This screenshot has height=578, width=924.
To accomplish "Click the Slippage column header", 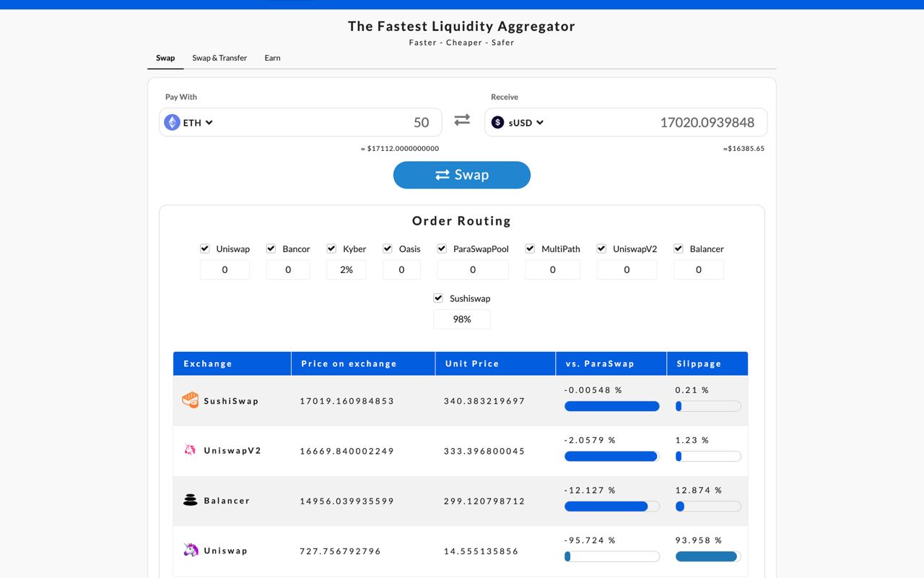I will (x=707, y=363).
